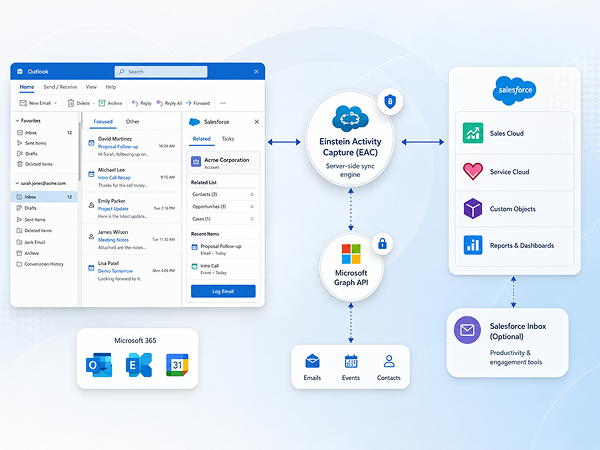Open recent item Intro Call event
This screenshot has height=450, width=600.
coord(223,269)
